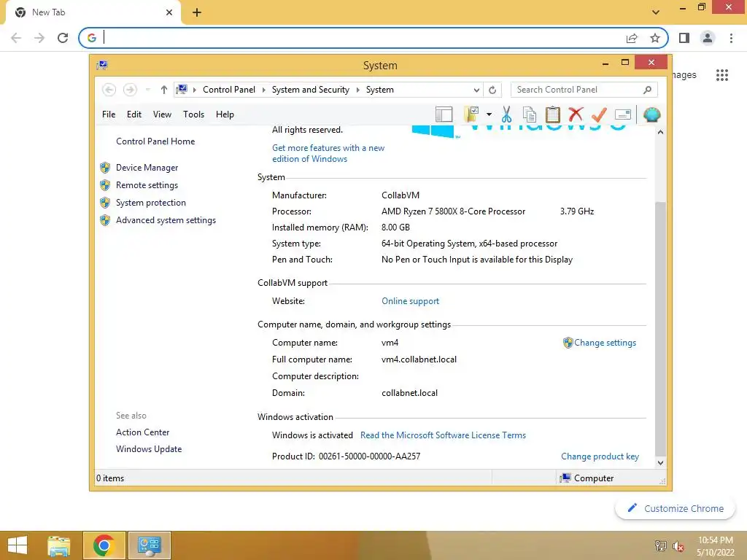Click the taskbar clock
This screenshot has height=560, width=747.
tap(715, 546)
